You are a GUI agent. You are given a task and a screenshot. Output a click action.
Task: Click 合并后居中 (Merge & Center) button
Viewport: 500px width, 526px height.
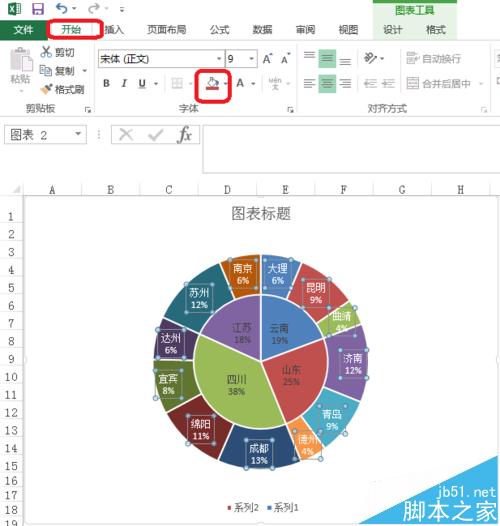tap(439, 83)
